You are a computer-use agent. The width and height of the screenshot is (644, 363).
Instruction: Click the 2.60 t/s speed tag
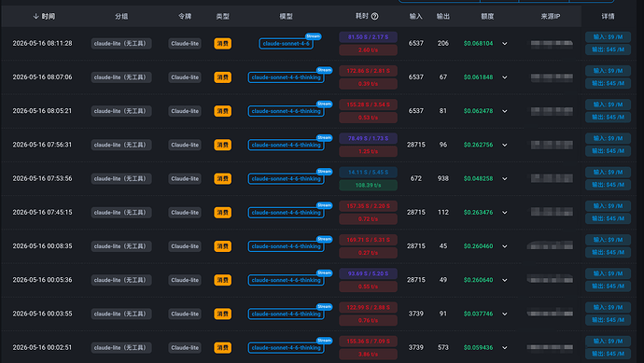(x=368, y=50)
